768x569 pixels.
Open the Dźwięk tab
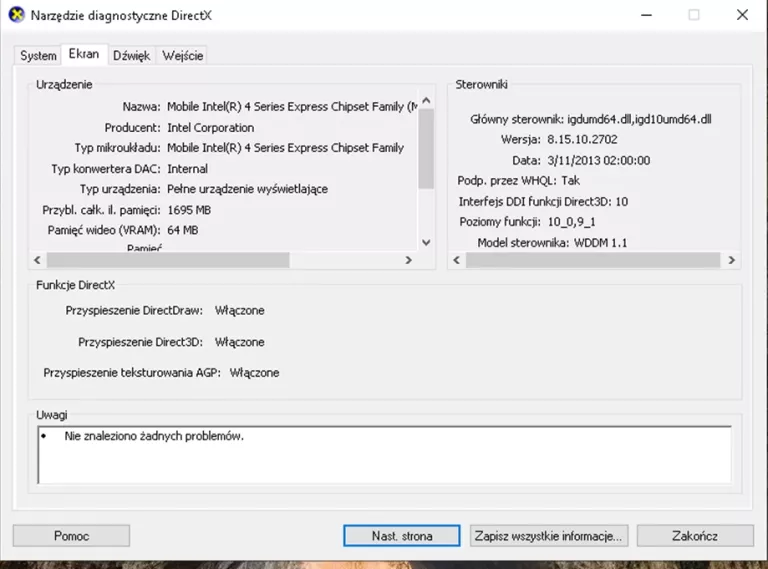(131, 55)
